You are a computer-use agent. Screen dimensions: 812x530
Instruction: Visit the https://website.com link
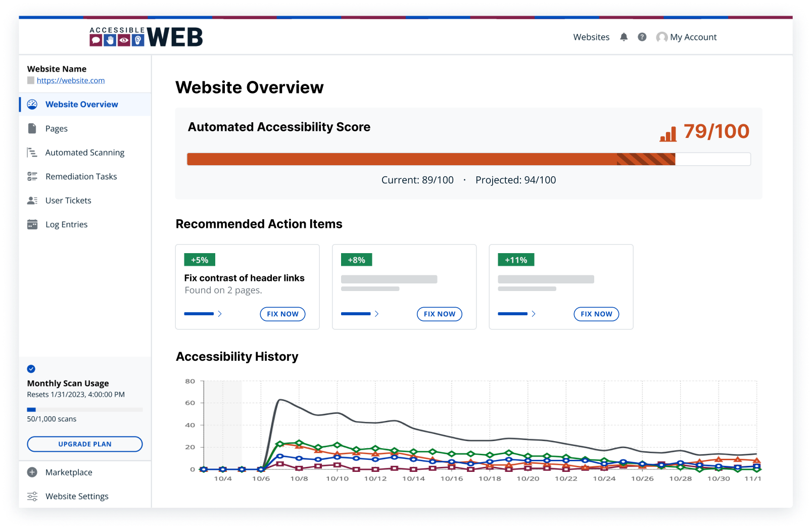[71, 80]
